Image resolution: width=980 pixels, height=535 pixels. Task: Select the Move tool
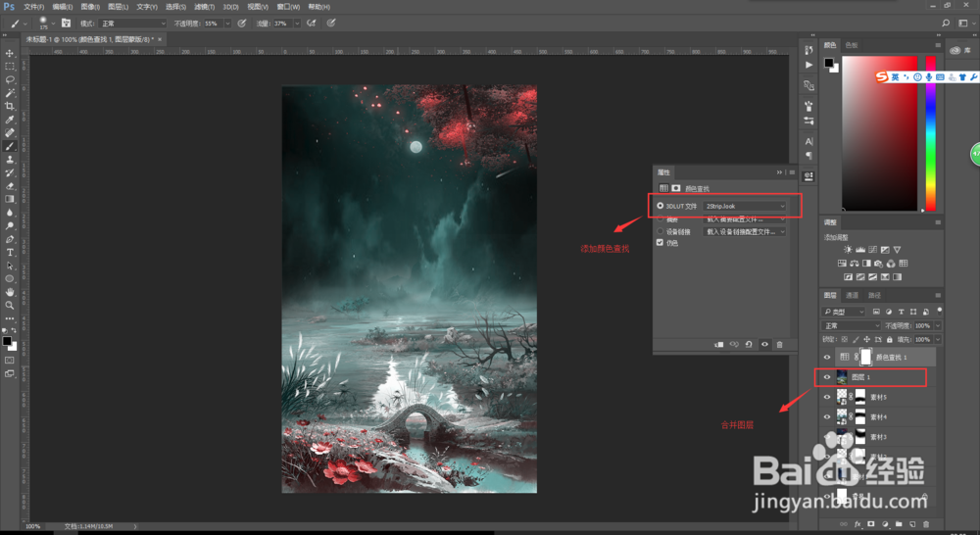click(10, 53)
